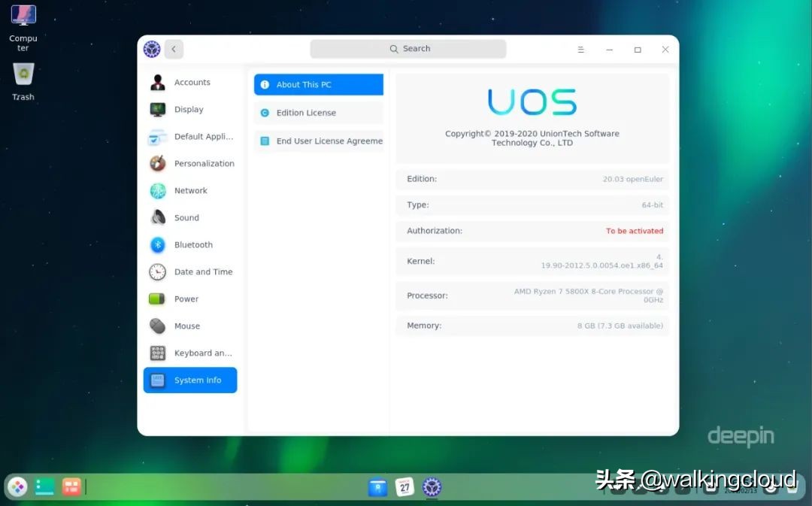Screen dimensions: 812x506
Task: Open Bluetooth settings
Action: tap(193, 244)
